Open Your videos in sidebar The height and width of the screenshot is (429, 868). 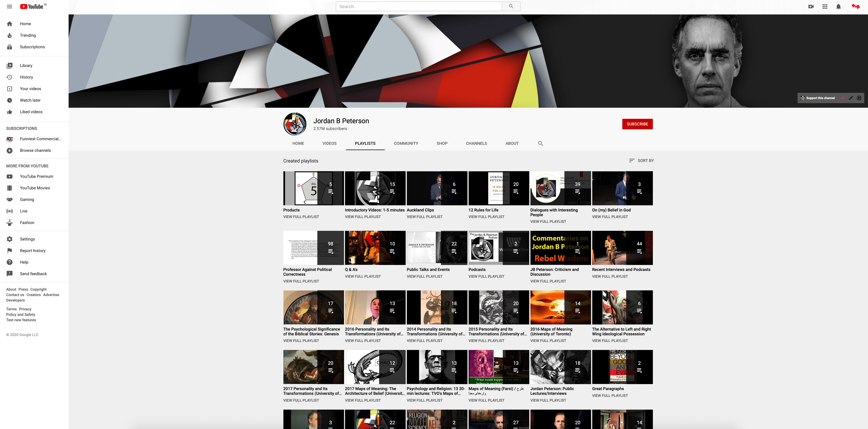click(34, 89)
